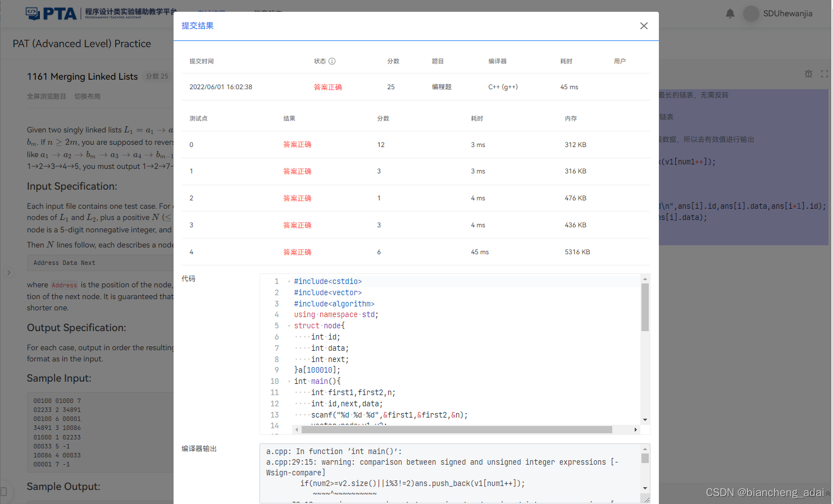This screenshot has height=504, width=833.
Task: Open the notifications bell icon
Action: click(x=730, y=13)
